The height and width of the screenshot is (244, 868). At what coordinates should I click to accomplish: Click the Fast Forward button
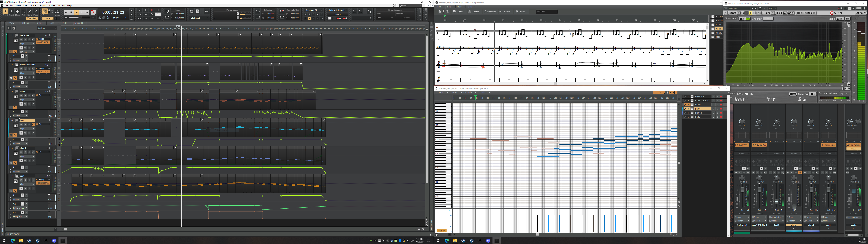point(87,13)
